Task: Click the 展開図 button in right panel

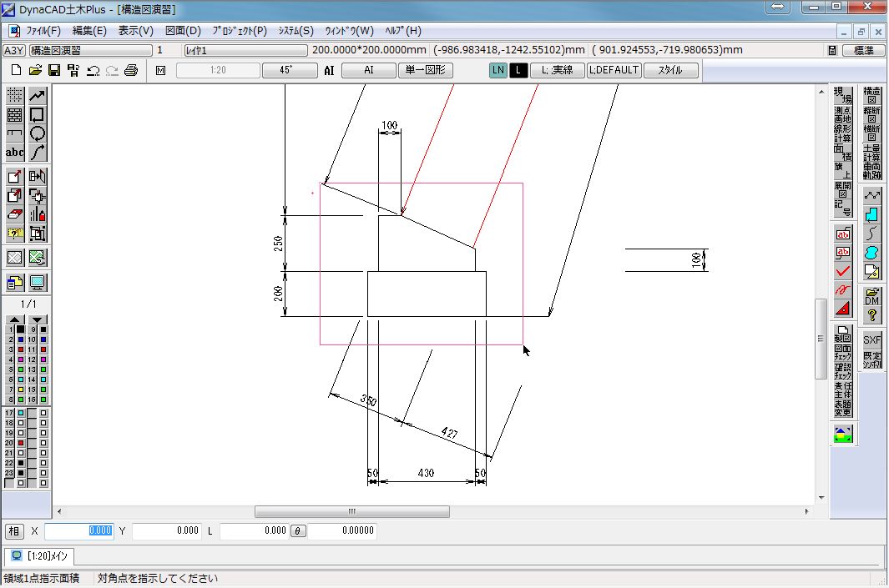Action: [x=843, y=189]
